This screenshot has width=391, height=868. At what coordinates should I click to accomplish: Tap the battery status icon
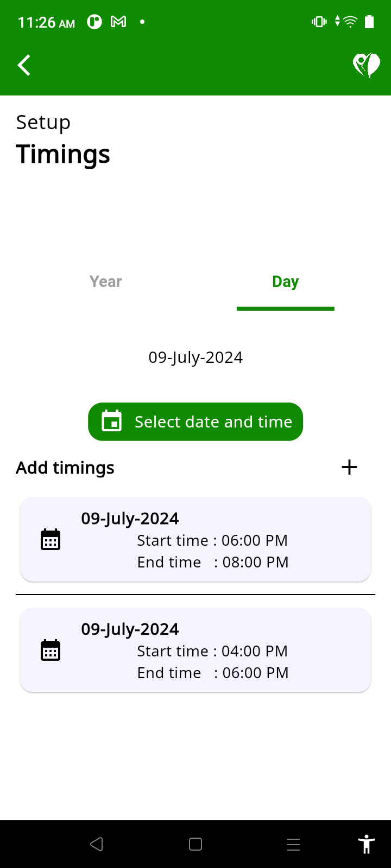pos(369,22)
